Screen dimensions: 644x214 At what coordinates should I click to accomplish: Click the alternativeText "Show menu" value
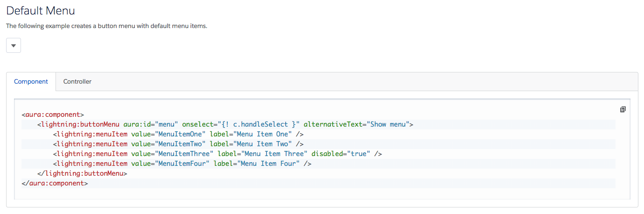388,124
